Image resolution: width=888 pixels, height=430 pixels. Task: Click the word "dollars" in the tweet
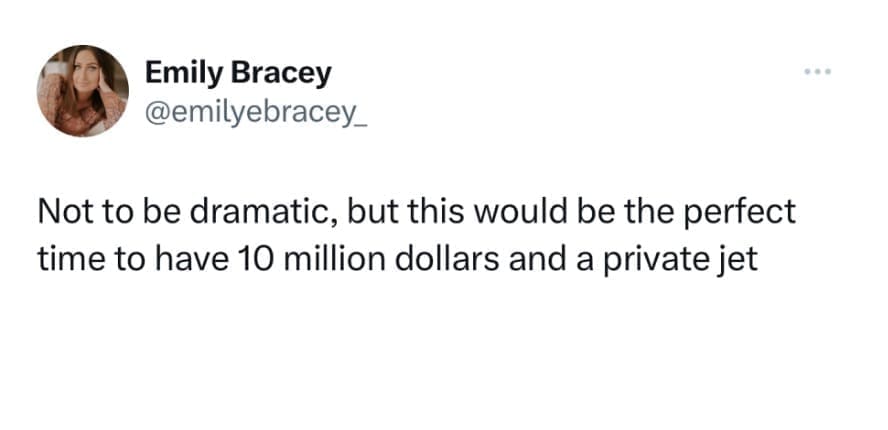click(418, 258)
